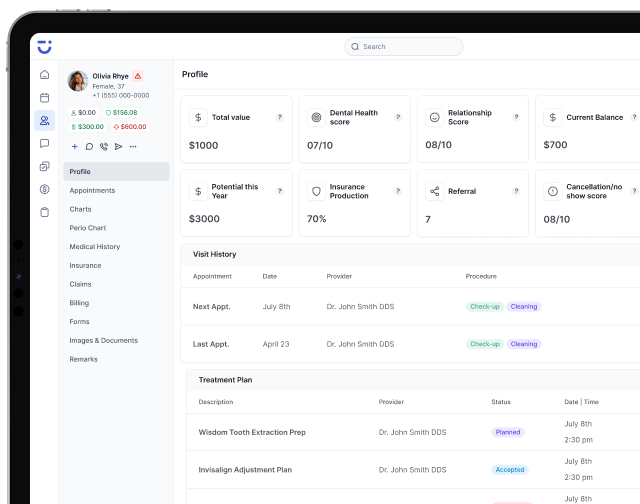Click the Total value help question icon

pos(280,117)
